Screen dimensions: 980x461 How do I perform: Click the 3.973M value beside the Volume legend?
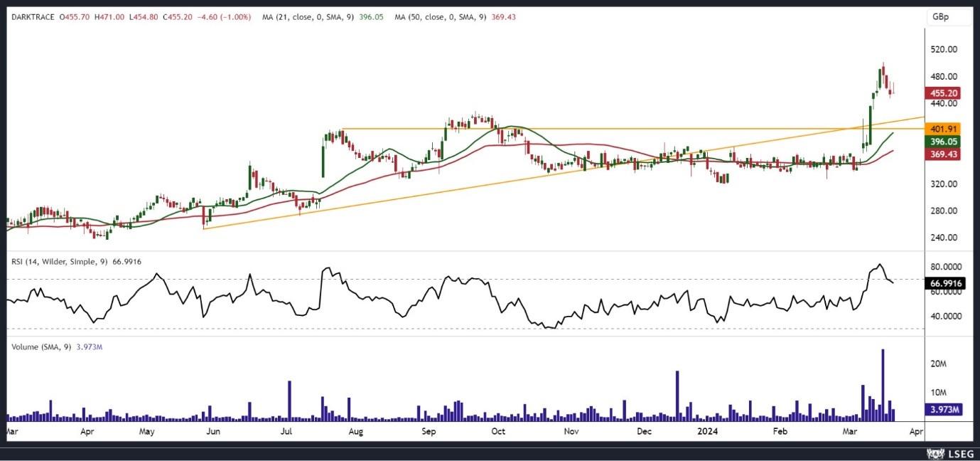90,347
